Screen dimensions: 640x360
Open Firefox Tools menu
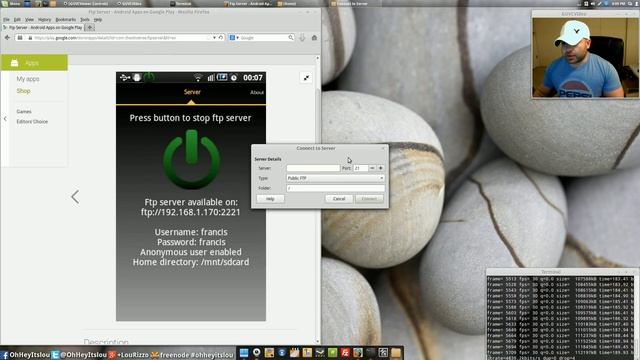coord(84,20)
